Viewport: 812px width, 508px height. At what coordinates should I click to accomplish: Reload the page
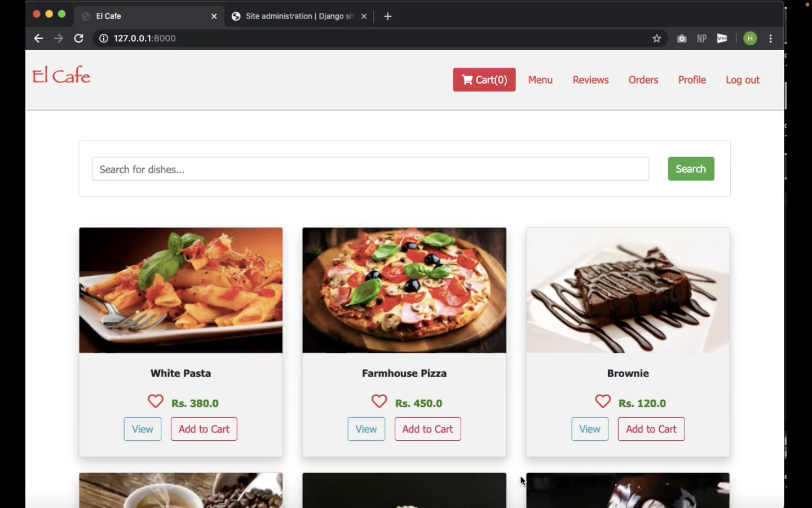click(79, 38)
